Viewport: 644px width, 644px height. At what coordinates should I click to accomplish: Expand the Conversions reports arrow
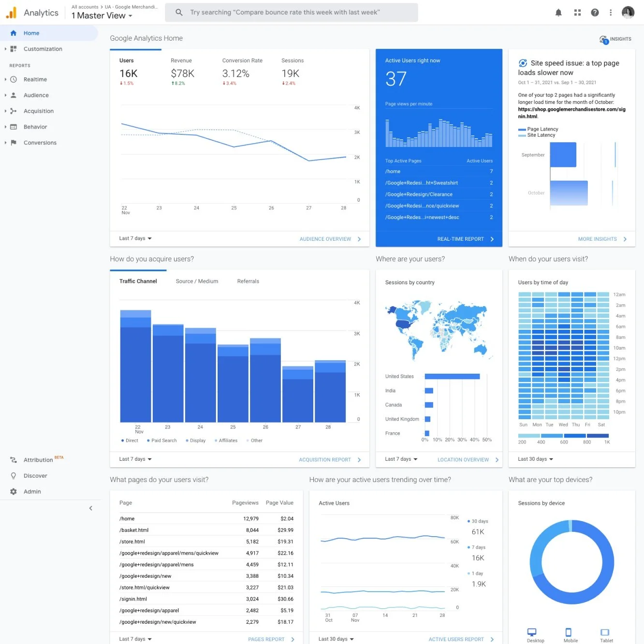pyautogui.click(x=5, y=143)
